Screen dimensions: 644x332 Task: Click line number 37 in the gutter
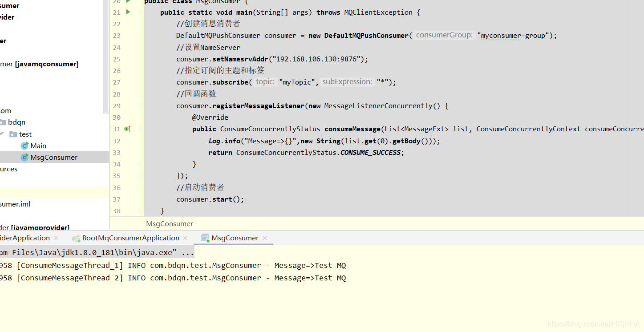click(117, 199)
